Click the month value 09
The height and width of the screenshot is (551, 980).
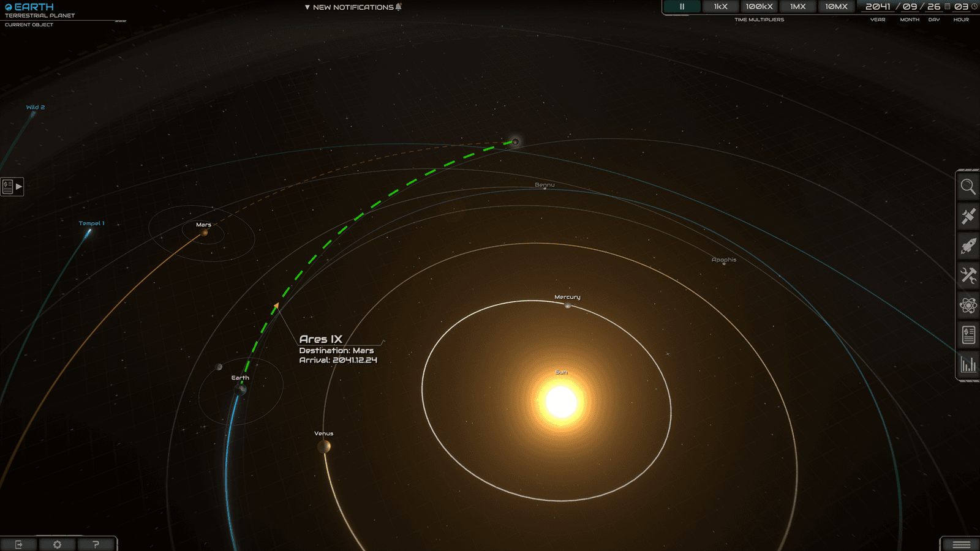pos(910,7)
